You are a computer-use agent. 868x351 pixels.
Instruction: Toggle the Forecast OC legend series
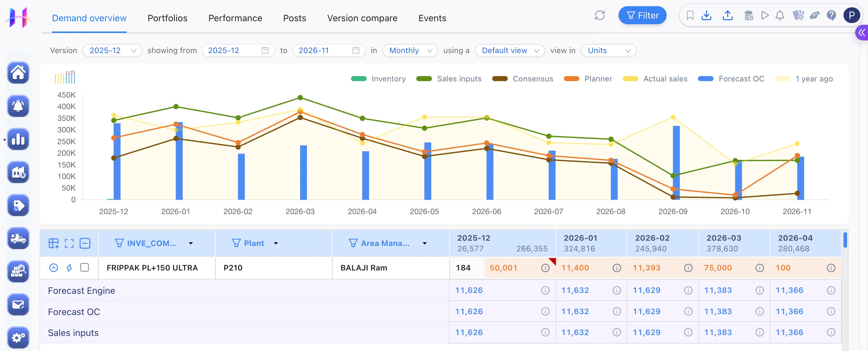pyautogui.click(x=731, y=79)
